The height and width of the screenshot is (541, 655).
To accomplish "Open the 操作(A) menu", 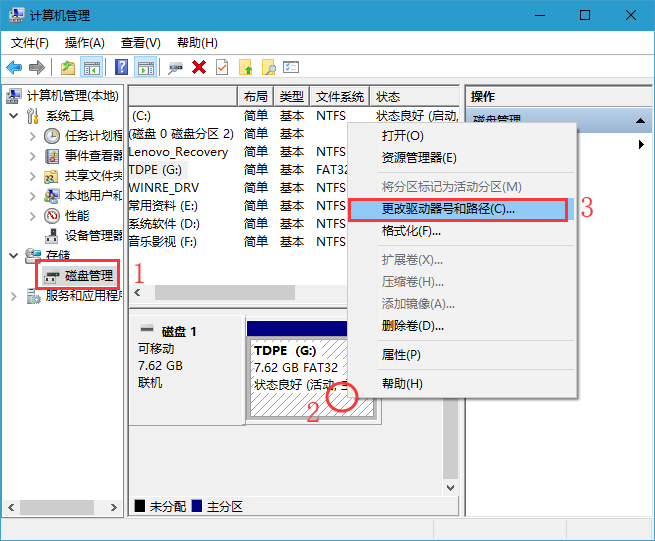I will [84, 43].
